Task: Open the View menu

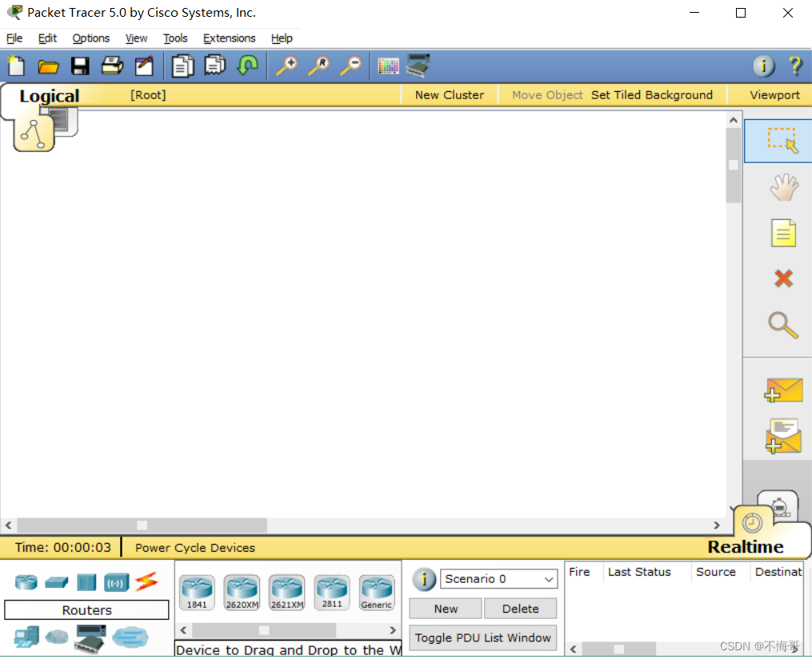Action: pos(136,38)
